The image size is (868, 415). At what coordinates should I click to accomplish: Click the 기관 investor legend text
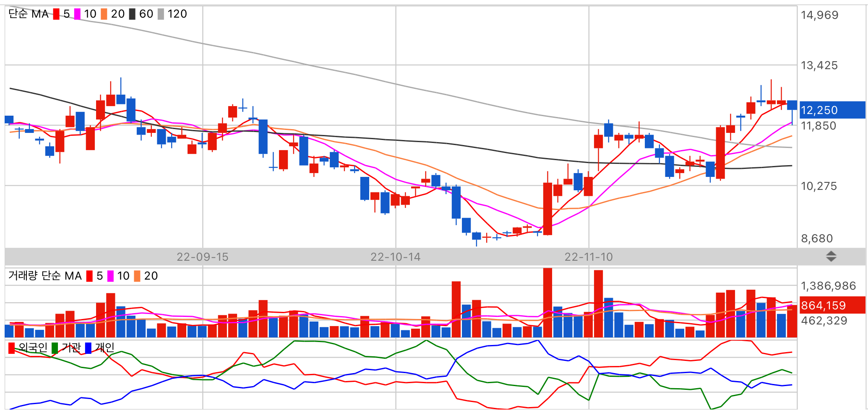[x=71, y=348]
